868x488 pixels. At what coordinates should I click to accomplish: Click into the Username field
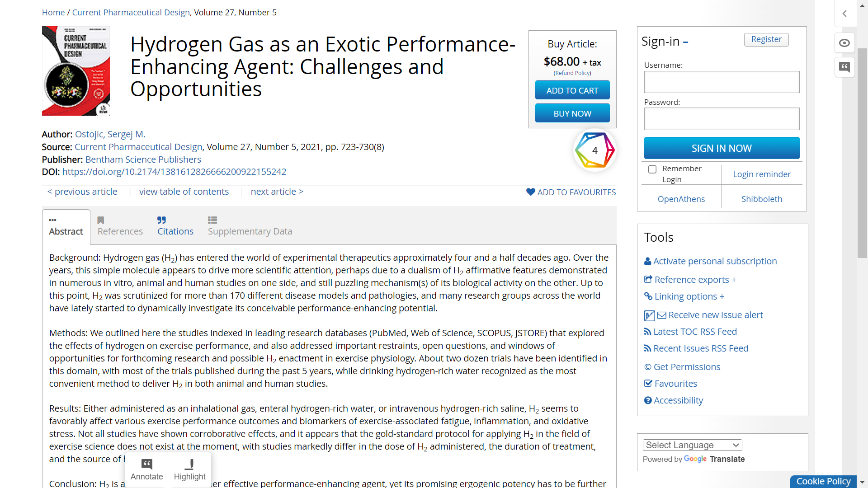[722, 82]
